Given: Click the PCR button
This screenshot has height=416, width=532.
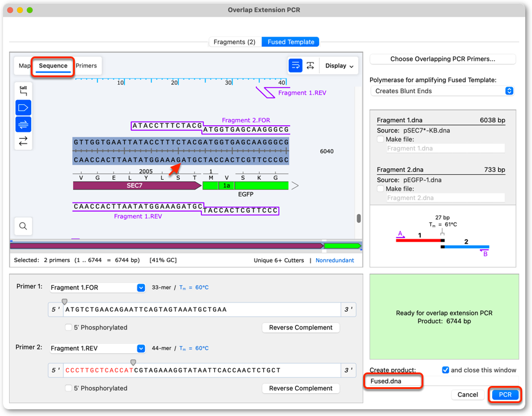Looking at the screenshot, I should coord(505,395).
